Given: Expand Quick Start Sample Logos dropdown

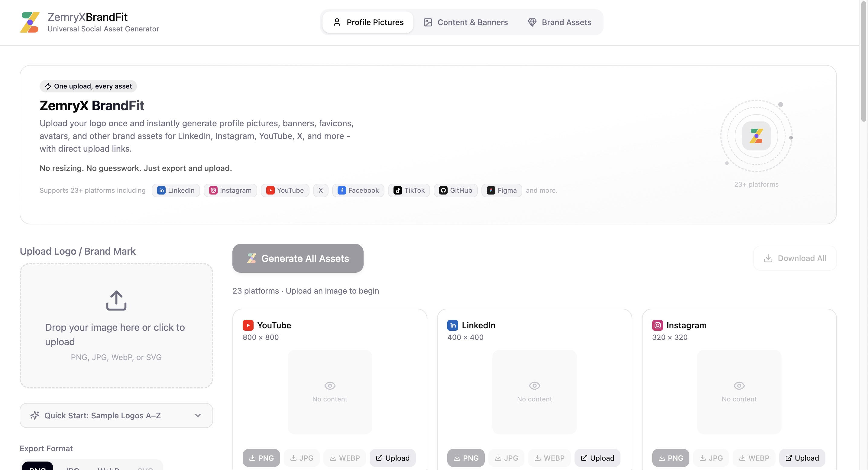Looking at the screenshot, I should tap(116, 415).
